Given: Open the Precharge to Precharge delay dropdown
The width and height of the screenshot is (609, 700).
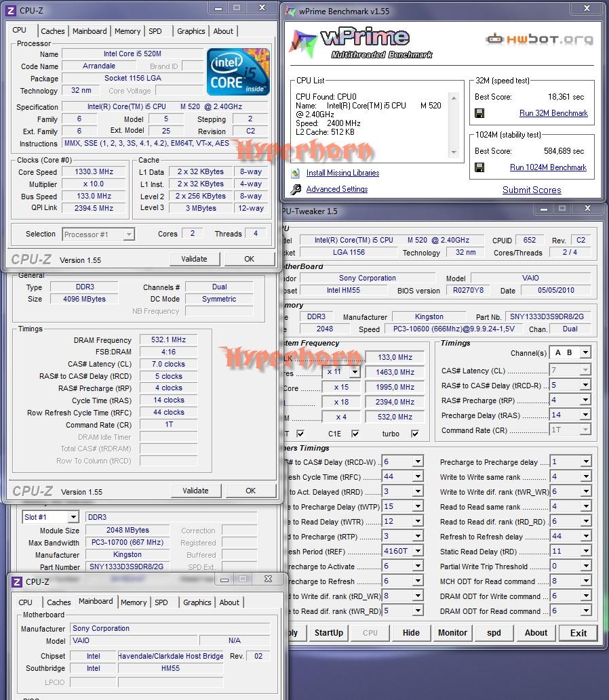Looking at the screenshot, I should click(x=586, y=461).
